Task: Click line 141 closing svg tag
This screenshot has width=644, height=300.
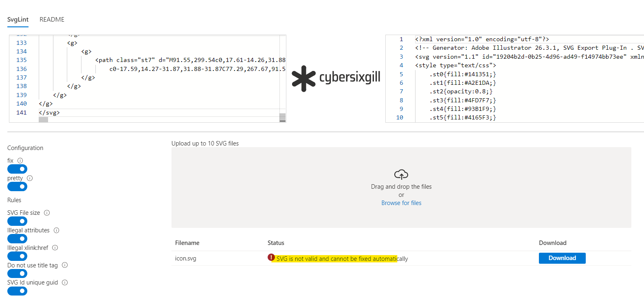Action: [x=49, y=112]
